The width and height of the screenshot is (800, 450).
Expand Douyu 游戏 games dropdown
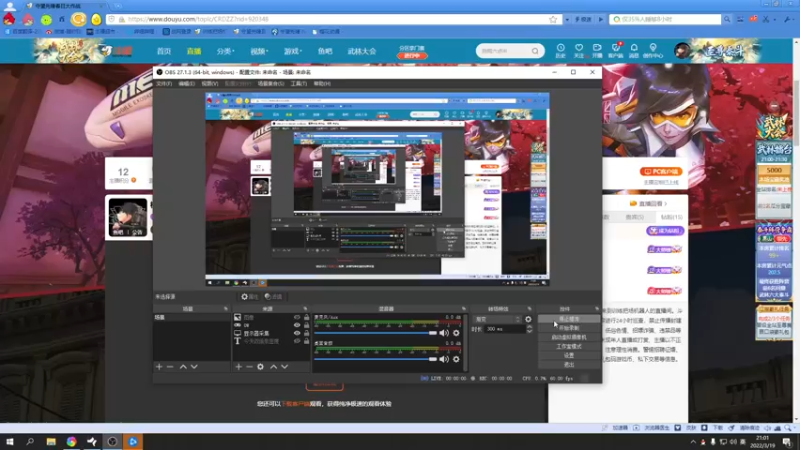tap(293, 51)
